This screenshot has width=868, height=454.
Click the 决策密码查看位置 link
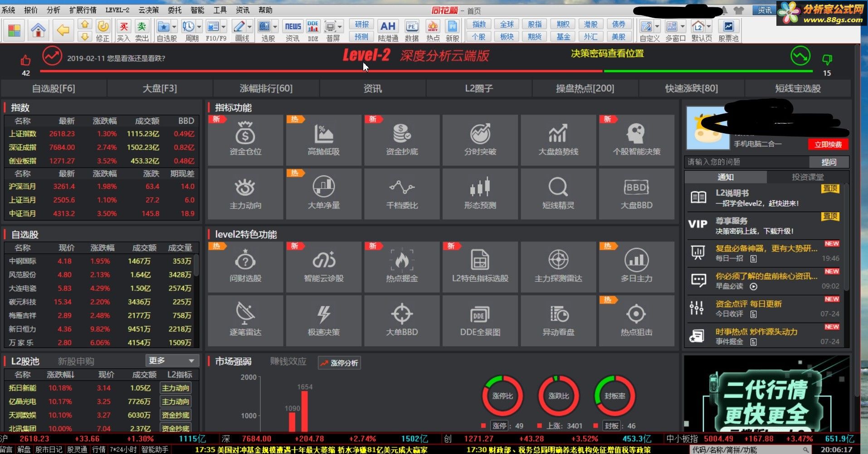coord(607,53)
